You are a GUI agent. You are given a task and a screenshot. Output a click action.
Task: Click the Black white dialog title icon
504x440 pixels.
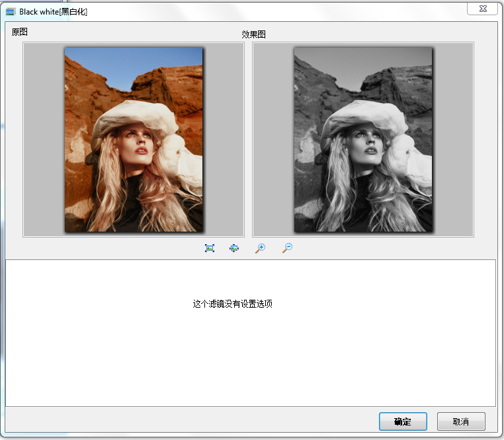(x=11, y=12)
